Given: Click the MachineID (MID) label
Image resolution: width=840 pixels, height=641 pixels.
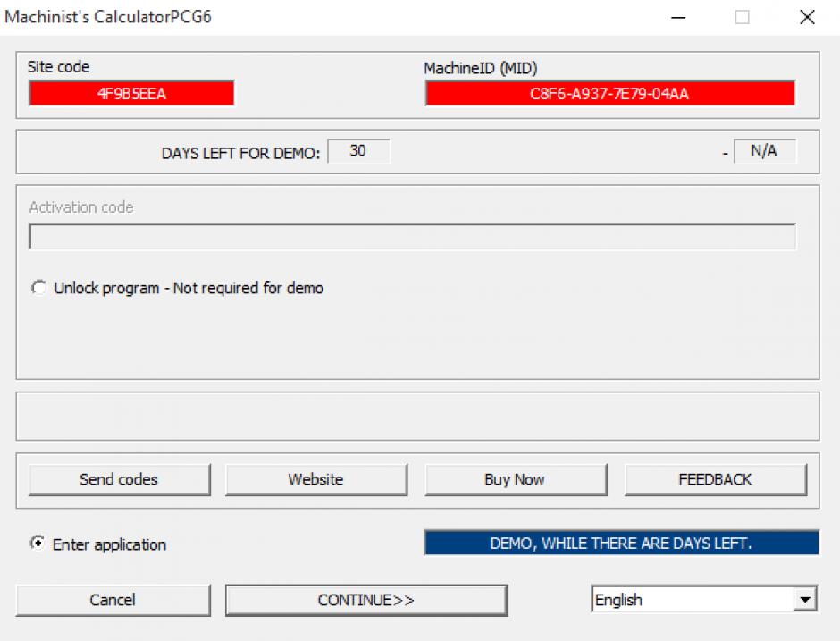Looking at the screenshot, I should coord(481,68).
